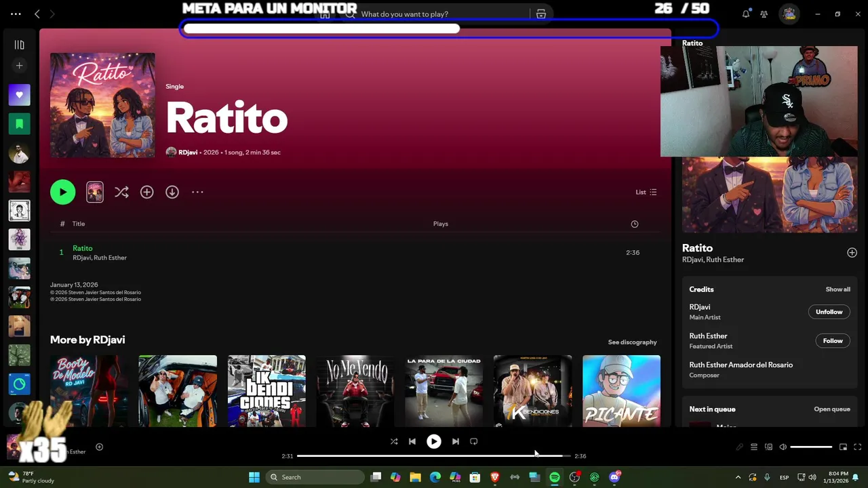
Task: Open the No Me Vendo album cover
Action: click(x=355, y=391)
